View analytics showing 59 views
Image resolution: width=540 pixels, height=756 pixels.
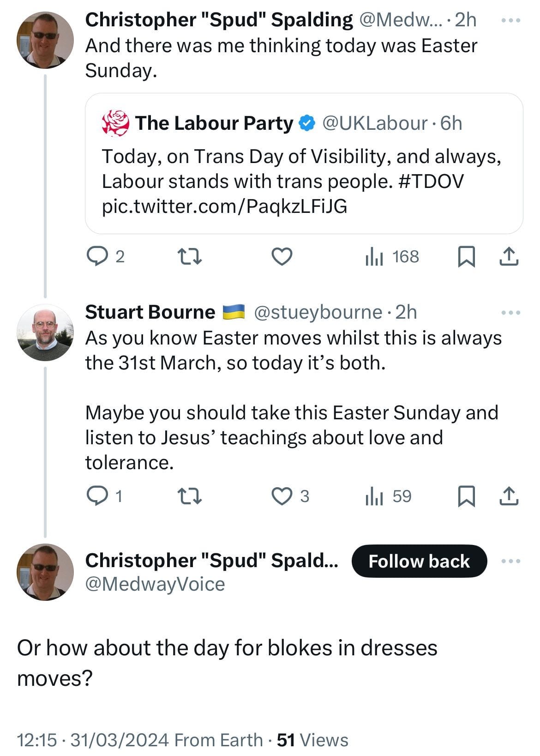(x=389, y=496)
